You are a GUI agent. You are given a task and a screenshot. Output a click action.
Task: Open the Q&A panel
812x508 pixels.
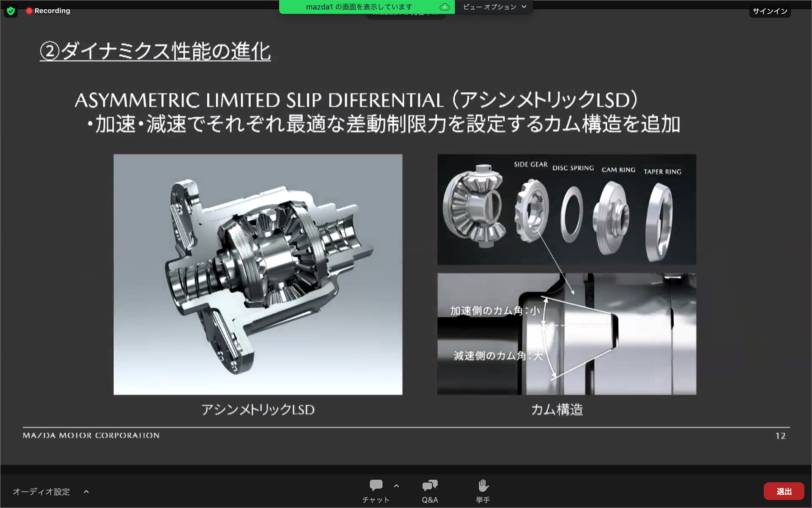tap(430, 491)
